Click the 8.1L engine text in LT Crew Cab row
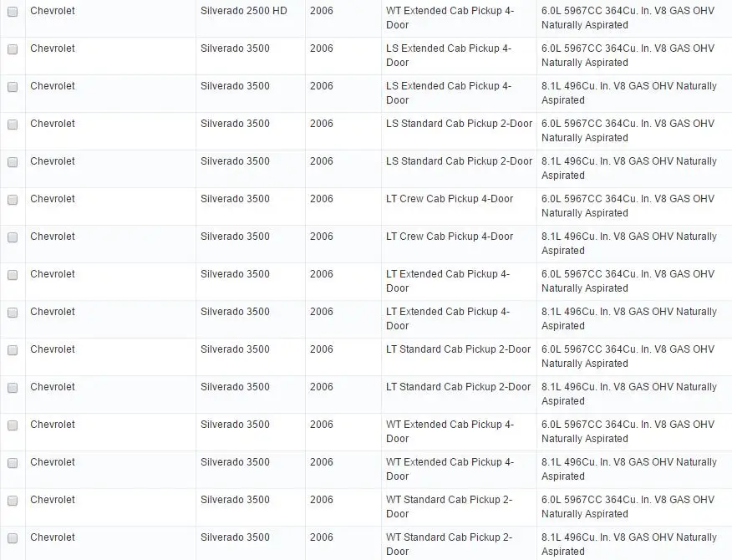 (629, 243)
